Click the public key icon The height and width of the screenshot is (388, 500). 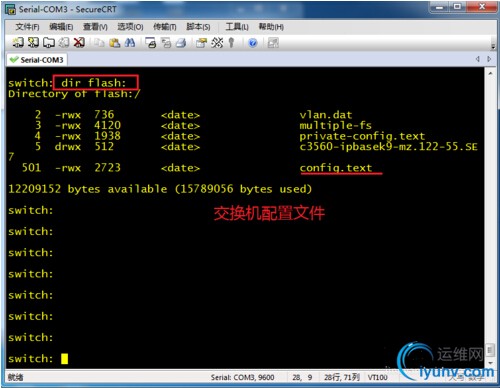231,43
